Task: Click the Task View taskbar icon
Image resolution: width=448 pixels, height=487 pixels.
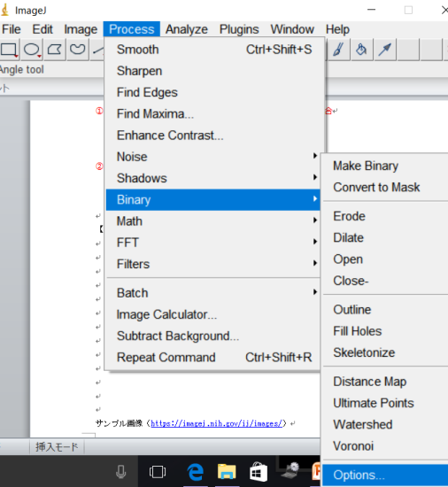Action: click(158, 472)
